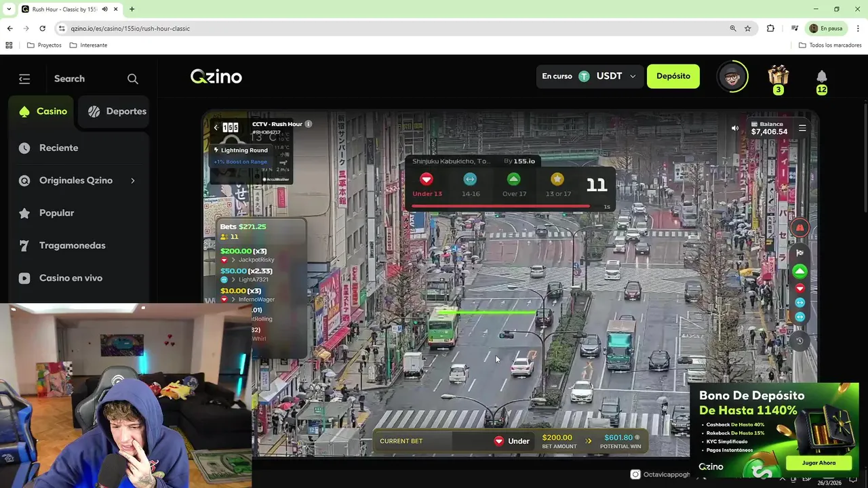Click the checkered flag icon on right rail
Screen dimensions: 868x488
pyautogui.click(x=800, y=253)
